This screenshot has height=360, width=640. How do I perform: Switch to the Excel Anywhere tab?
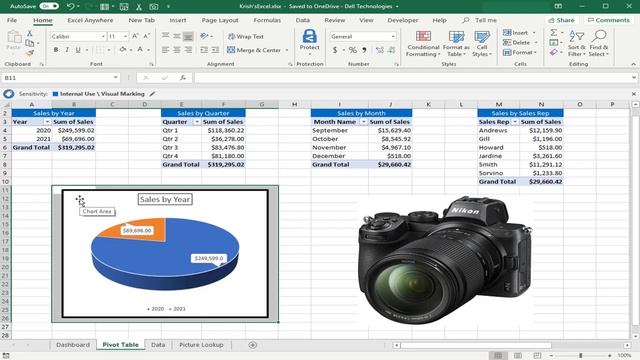pyautogui.click(x=90, y=20)
